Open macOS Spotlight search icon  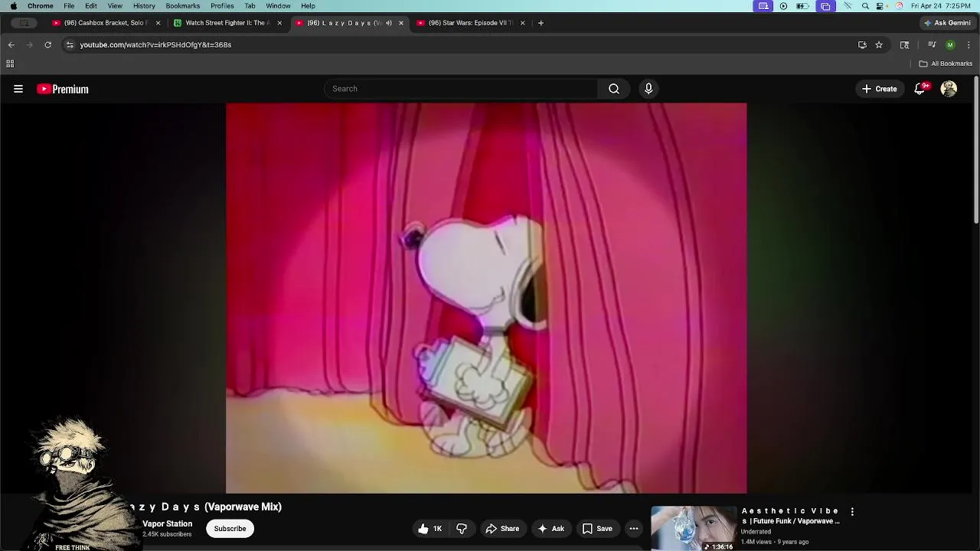pos(865,6)
